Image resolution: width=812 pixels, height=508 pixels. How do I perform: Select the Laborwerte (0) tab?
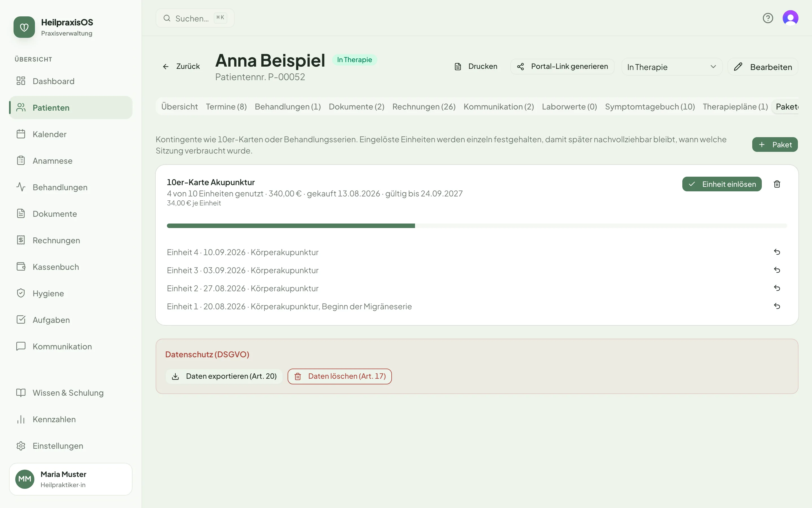point(570,107)
